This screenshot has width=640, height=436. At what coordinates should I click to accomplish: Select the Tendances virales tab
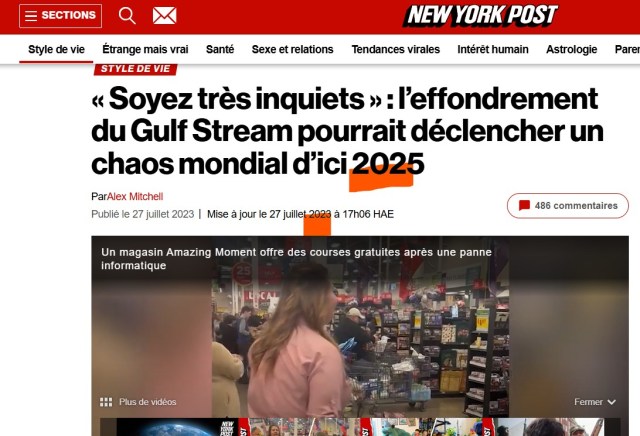tap(396, 49)
